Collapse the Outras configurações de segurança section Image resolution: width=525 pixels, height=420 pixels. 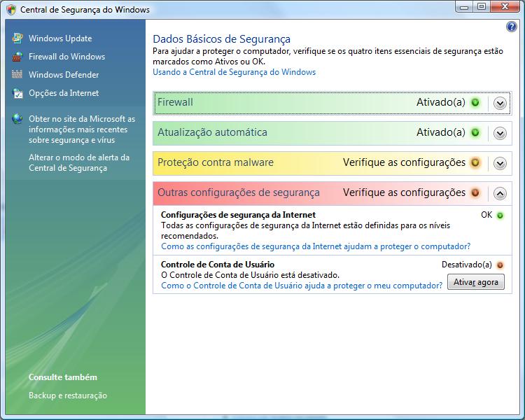click(500, 193)
